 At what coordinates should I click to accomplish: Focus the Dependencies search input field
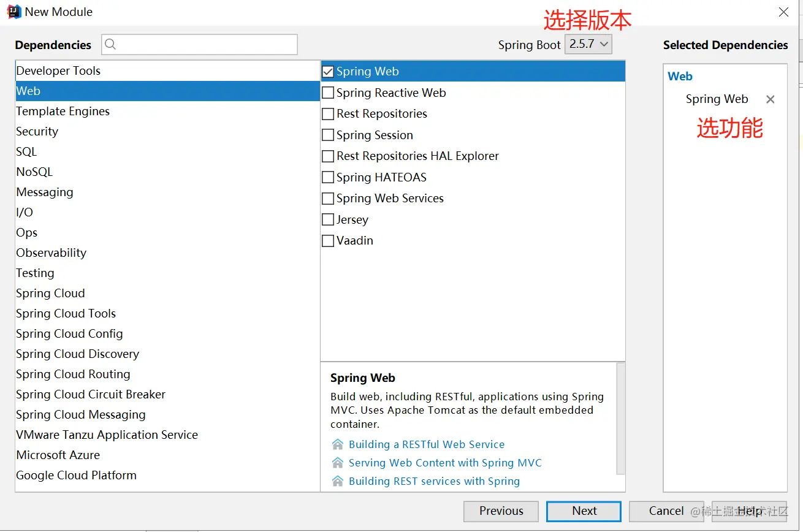coord(200,44)
